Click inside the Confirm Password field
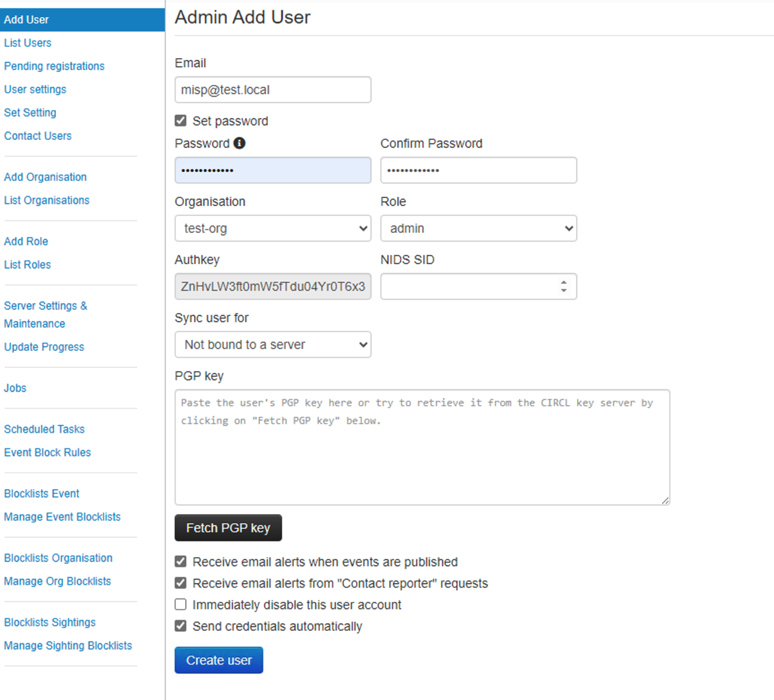Screen dimensions: 774x700 pos(478,170)
